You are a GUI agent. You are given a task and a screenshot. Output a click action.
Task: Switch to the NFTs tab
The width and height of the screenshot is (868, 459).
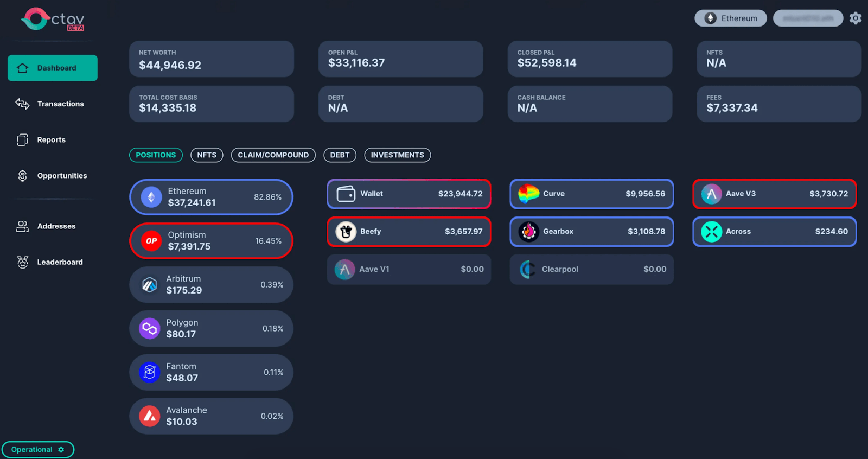207,155
